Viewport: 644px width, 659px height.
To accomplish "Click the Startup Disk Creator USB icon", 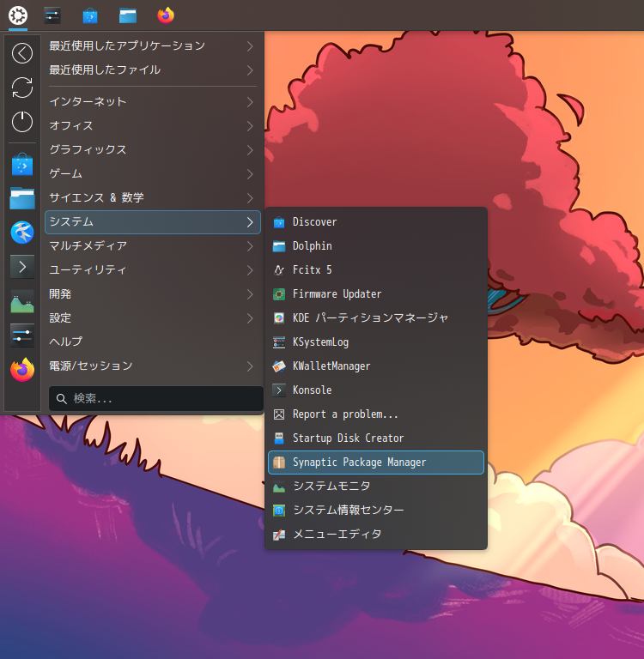I will (x=279, y=438).
